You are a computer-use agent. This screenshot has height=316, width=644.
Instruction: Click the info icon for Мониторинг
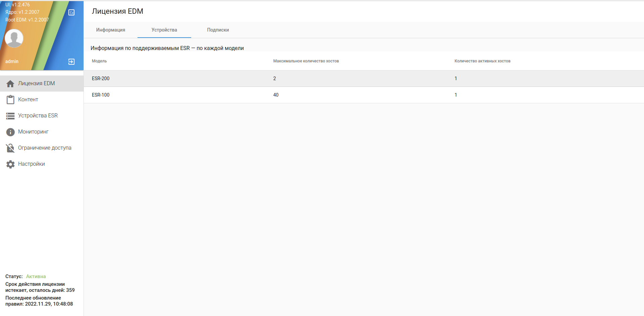pos(10,132)
